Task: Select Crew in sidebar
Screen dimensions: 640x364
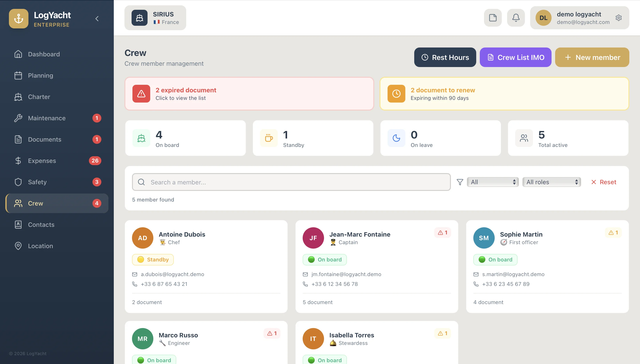Action: tap(57, 203)
